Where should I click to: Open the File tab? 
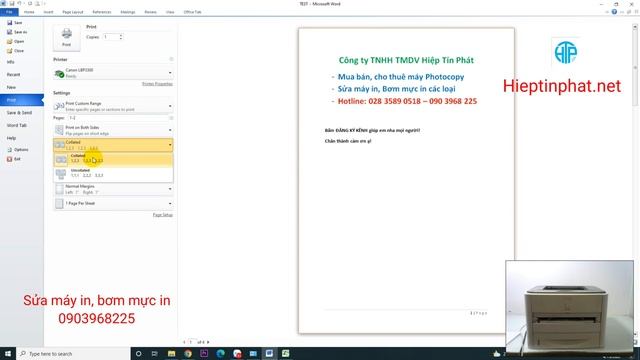9,12
